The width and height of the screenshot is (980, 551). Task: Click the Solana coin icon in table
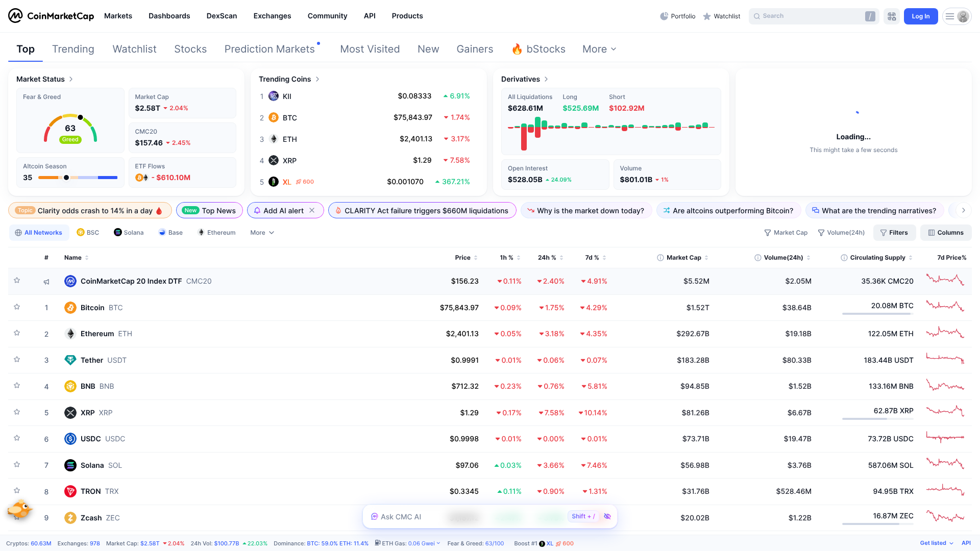(70, 465)
